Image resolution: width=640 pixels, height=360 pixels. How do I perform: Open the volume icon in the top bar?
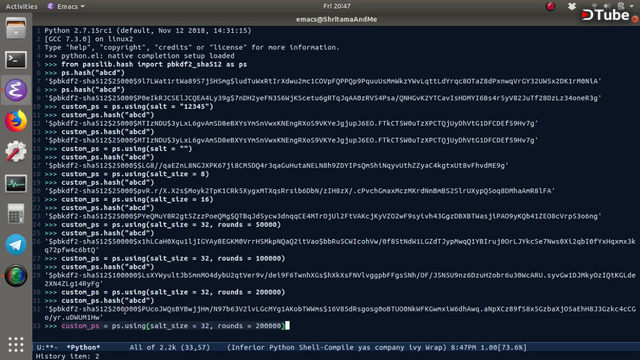point(607,6)
